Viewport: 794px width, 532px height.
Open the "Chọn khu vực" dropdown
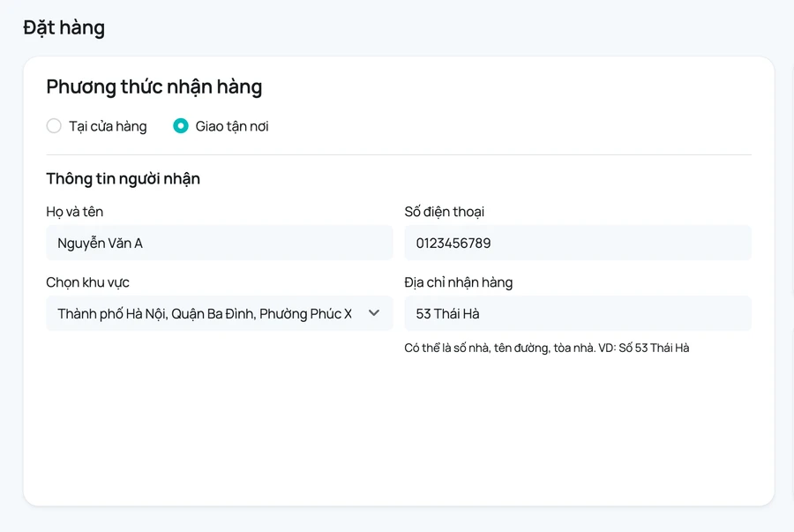click(x=220, y=313)
